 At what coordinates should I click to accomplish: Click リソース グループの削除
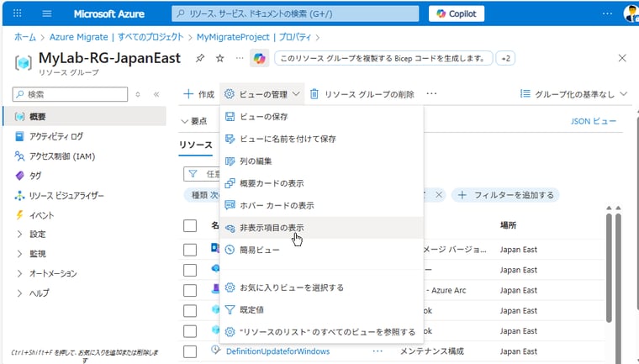(362, 94)
